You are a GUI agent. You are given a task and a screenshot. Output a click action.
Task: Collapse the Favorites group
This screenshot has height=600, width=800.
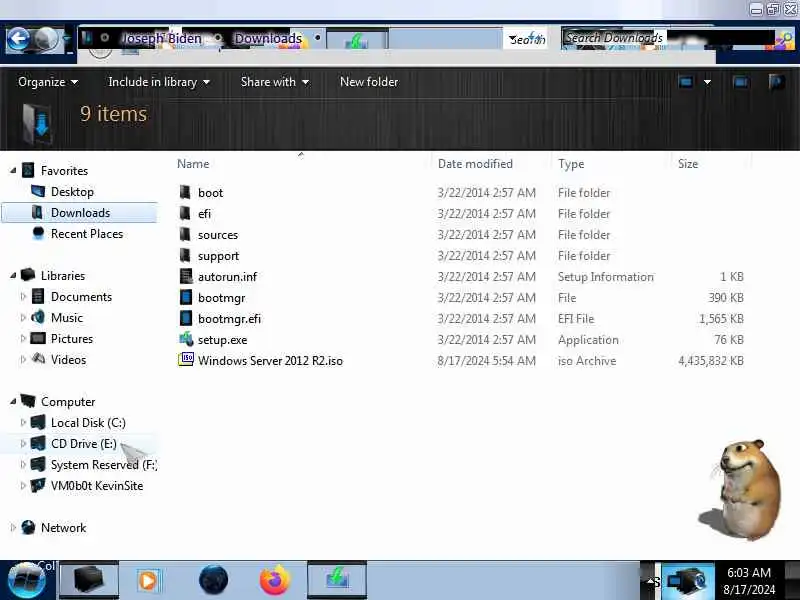point(13,170)
